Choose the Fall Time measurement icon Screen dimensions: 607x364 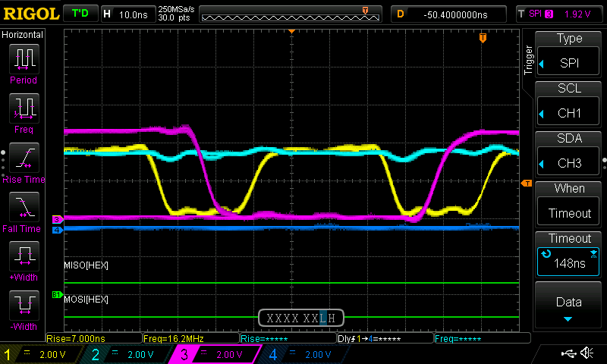[x=24, y=207]
